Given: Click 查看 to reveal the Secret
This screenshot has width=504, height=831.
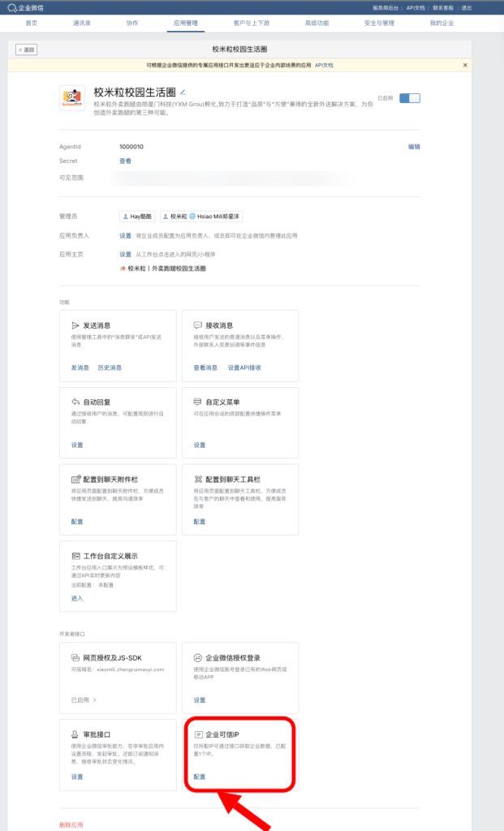Looking at the screenshot, I should [x=125, y=161].
